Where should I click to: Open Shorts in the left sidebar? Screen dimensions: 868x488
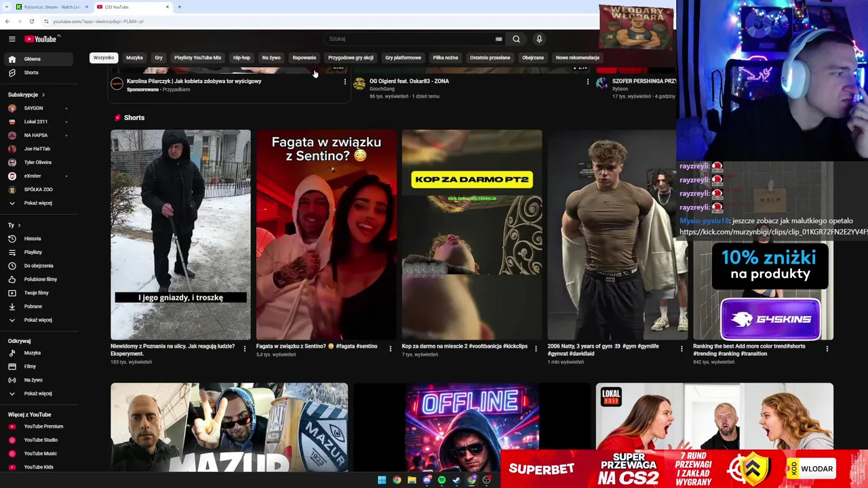37,73
